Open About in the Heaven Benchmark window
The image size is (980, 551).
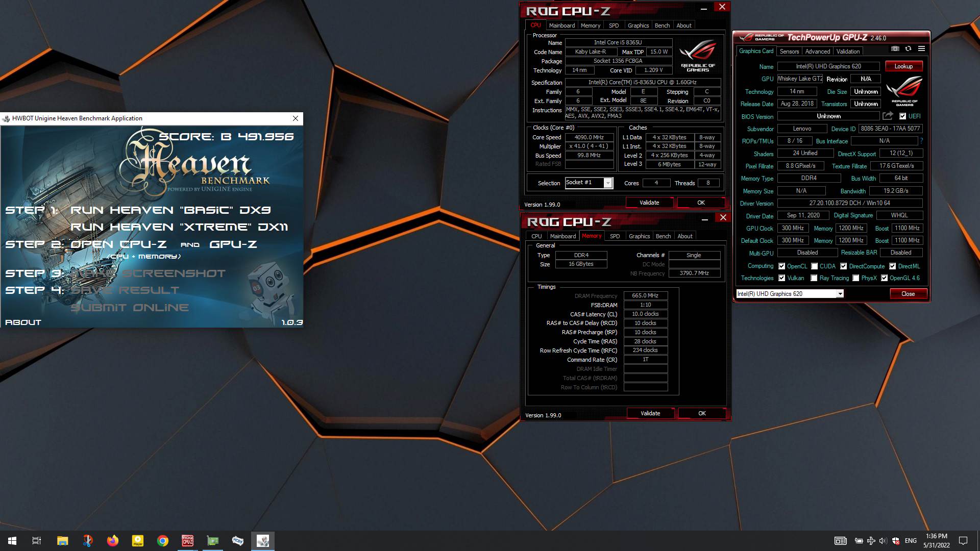coord(23,322)
